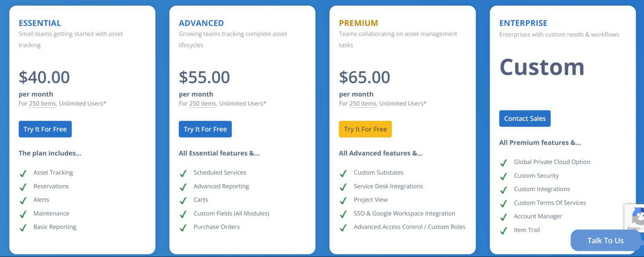Click Try It For Free under Advanced

(205, 129)
